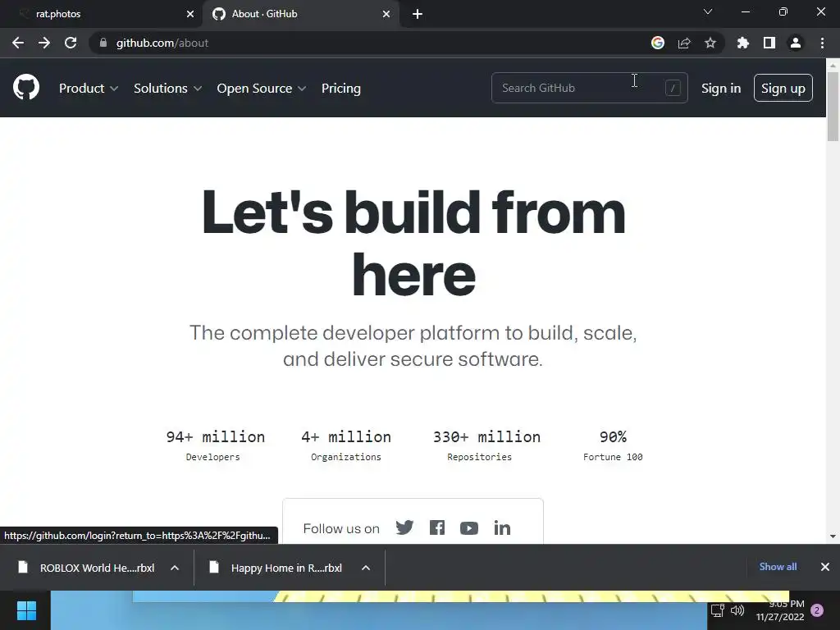Open the Chrome three-dot menu
This screenshot has height=630, width=840.
(822, 43)
